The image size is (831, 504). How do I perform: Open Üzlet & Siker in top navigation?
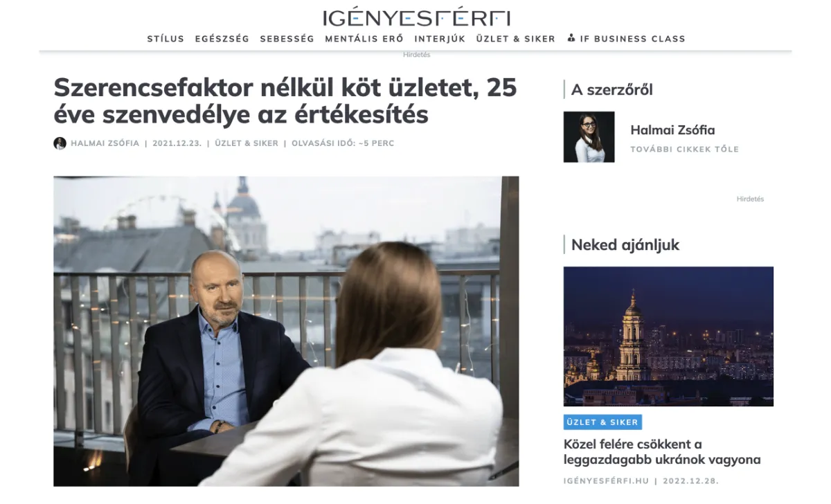tap(516, 39)
